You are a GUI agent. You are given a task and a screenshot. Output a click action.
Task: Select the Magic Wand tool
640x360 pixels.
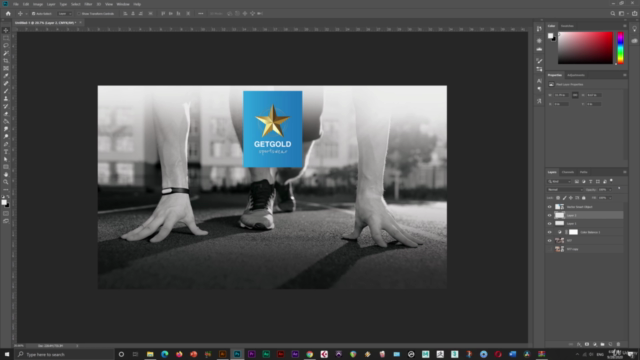pos(6,53)
